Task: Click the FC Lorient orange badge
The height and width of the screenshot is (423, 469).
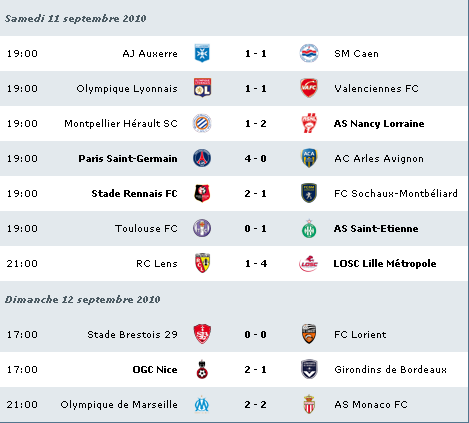Action: 309,334
